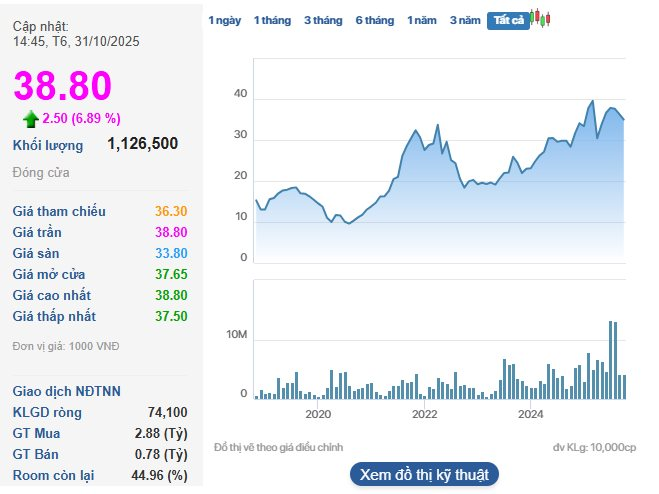Viewport: 659px width, 494px height.
Task: Select the '1 ngày' time range
Action: [224, 20]
